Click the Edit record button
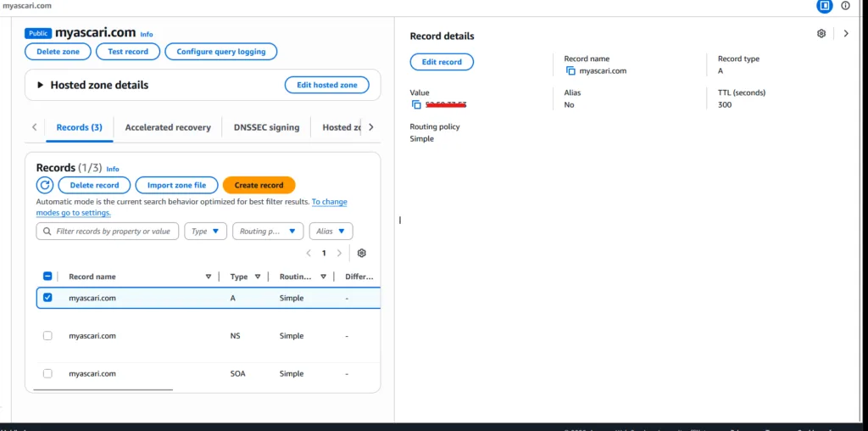This screenshot has width=868, height=431. [442, 62]
